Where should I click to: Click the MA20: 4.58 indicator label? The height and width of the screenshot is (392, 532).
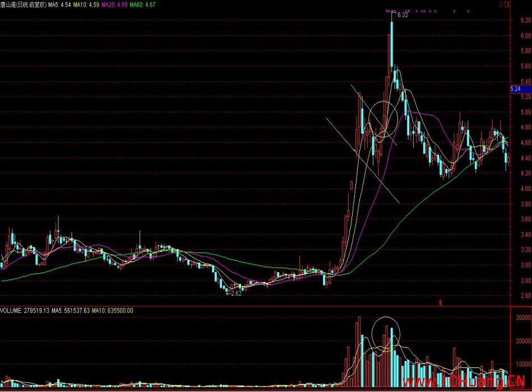114,4
